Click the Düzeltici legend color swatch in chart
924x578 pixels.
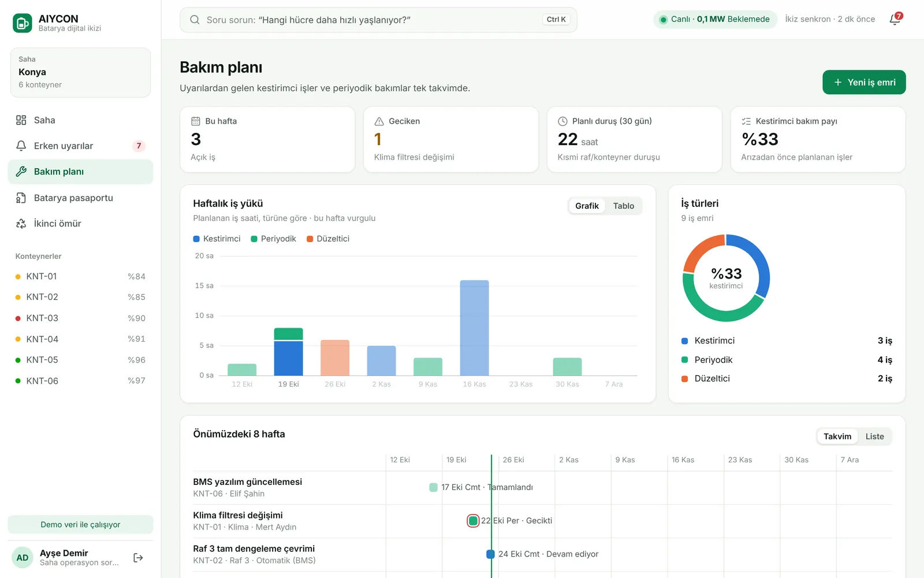click(x=310, y=239)
